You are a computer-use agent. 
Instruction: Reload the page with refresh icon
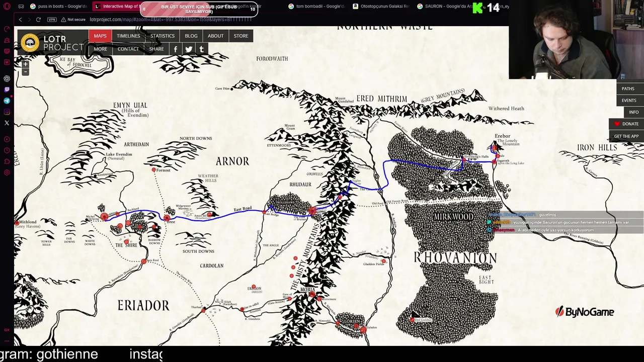tap(38, 20)
